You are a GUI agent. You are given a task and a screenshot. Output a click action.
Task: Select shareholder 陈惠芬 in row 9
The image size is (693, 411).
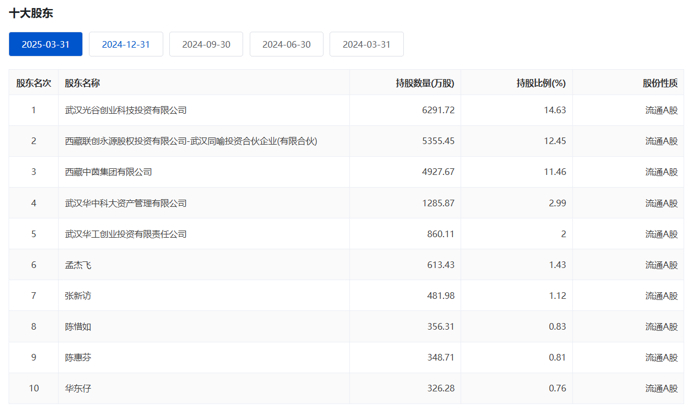[x=78, y=357]
